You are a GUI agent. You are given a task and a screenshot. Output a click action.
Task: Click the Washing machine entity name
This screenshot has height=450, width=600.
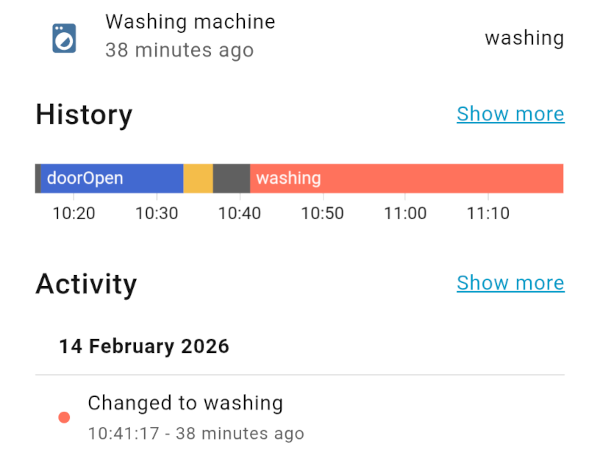[190, 21]
